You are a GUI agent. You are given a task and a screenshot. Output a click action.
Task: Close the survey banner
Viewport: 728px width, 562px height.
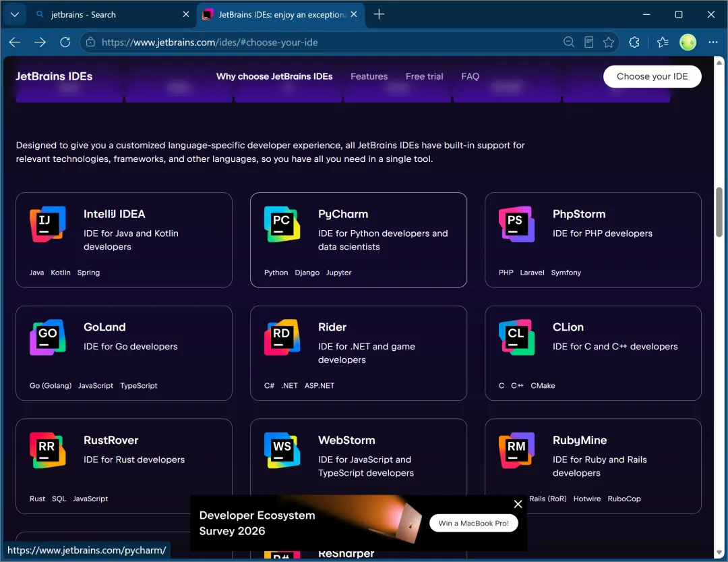[x=518, y=504]
